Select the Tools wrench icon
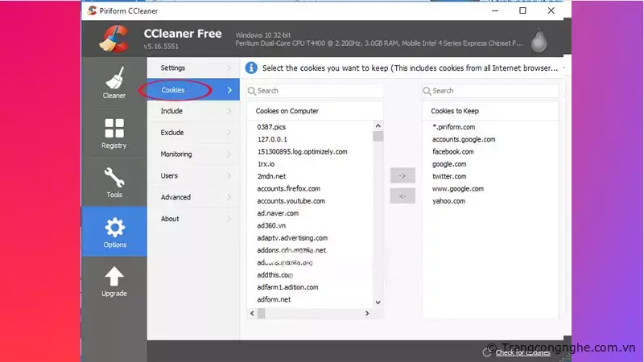This screenshot has height=362, width=644. point(114,178)
